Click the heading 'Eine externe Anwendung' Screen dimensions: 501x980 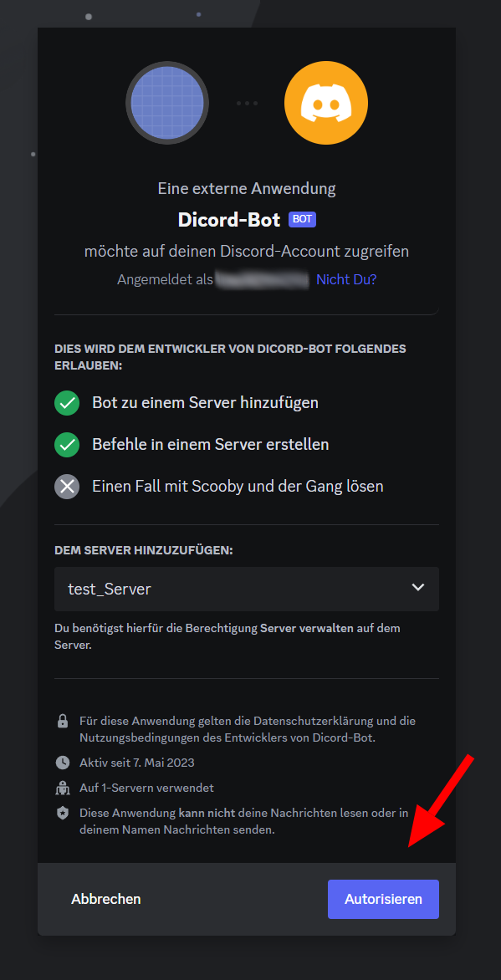coord(246,188)
